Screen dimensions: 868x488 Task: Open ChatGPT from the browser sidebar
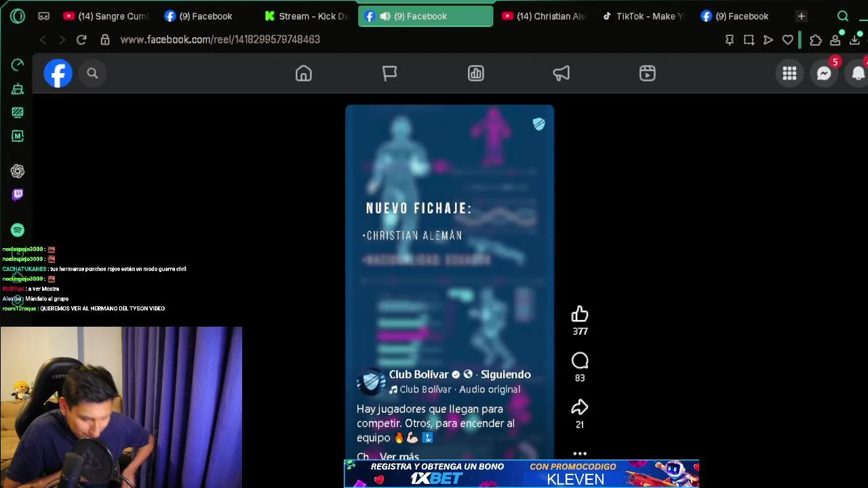point(18,171)
